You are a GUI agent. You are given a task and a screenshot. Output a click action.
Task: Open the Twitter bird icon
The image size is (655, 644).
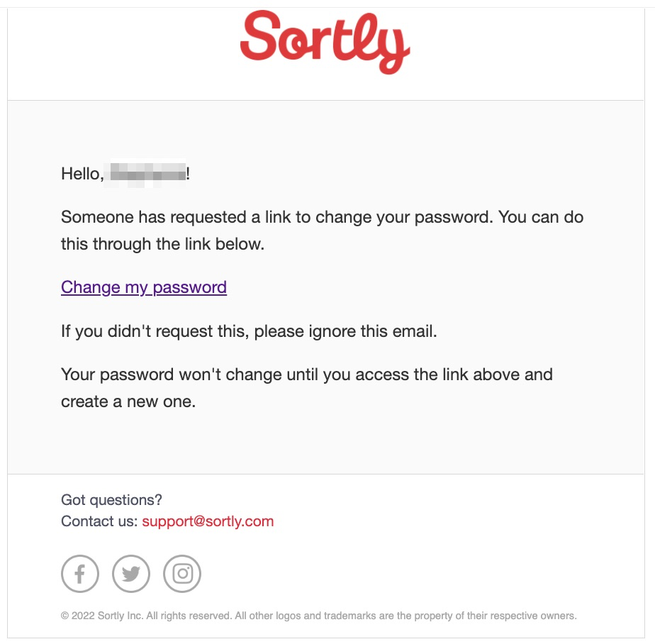pos(130,573)
